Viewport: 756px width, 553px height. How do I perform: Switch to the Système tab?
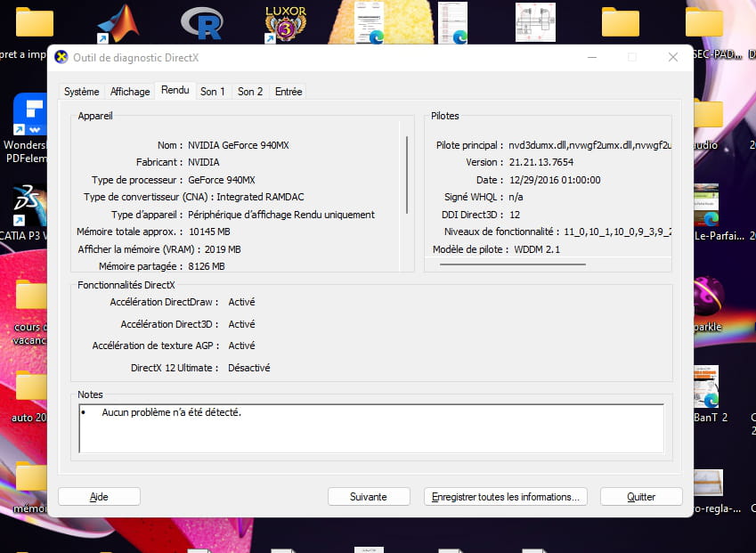point(82,92)
